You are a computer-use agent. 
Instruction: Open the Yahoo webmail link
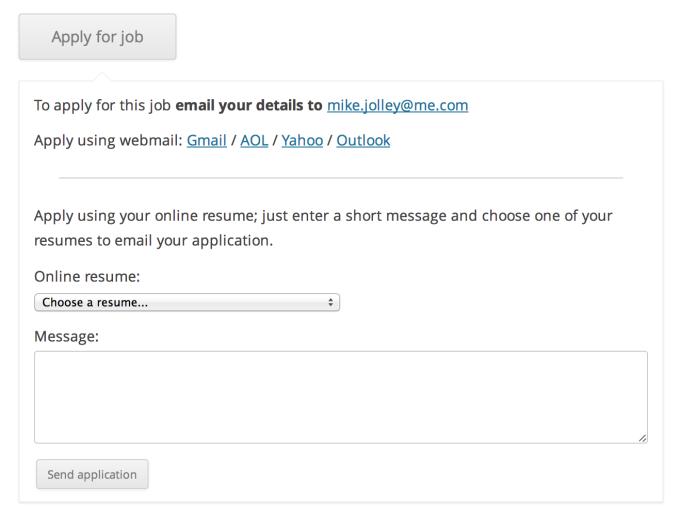[x=302, y=141]
